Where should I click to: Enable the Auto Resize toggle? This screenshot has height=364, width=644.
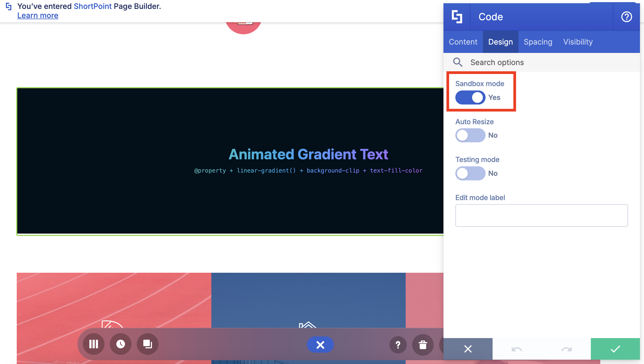(x=470, y=135)
